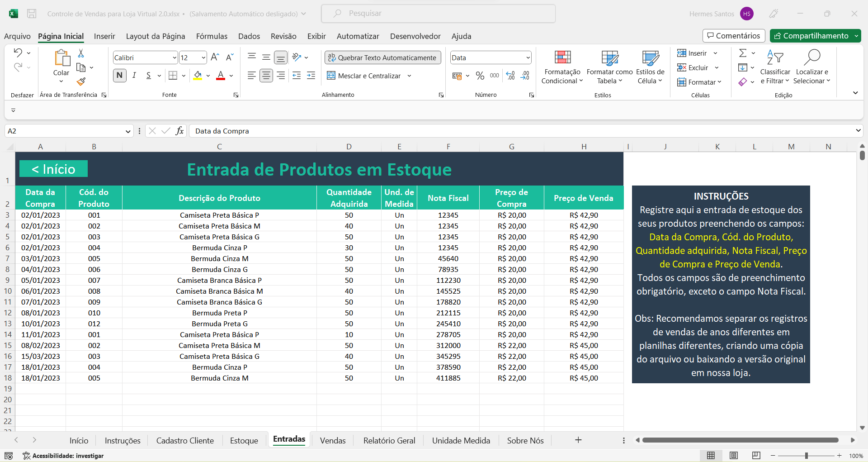
Task: Collapse the ribbon with the chevron
Action: click(855, 93)
